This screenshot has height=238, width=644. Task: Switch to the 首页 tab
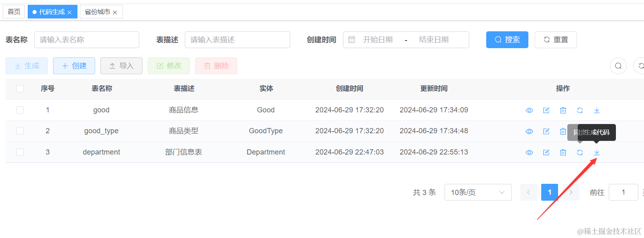click(14, 12)
